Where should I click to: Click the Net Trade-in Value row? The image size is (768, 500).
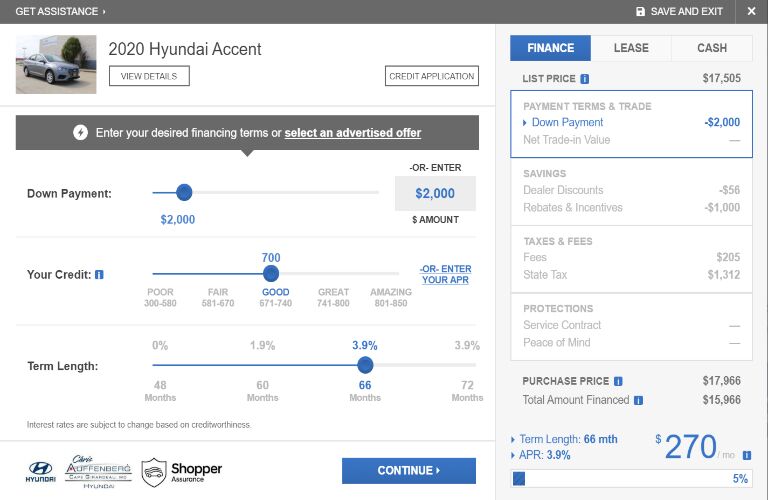tap(631, 140)
